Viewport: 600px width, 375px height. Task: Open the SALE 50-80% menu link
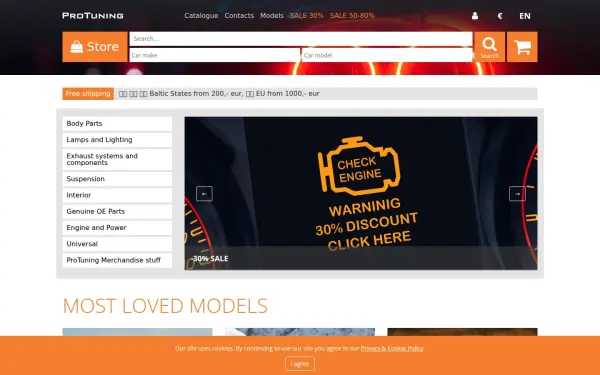click(x=352, y=16)
